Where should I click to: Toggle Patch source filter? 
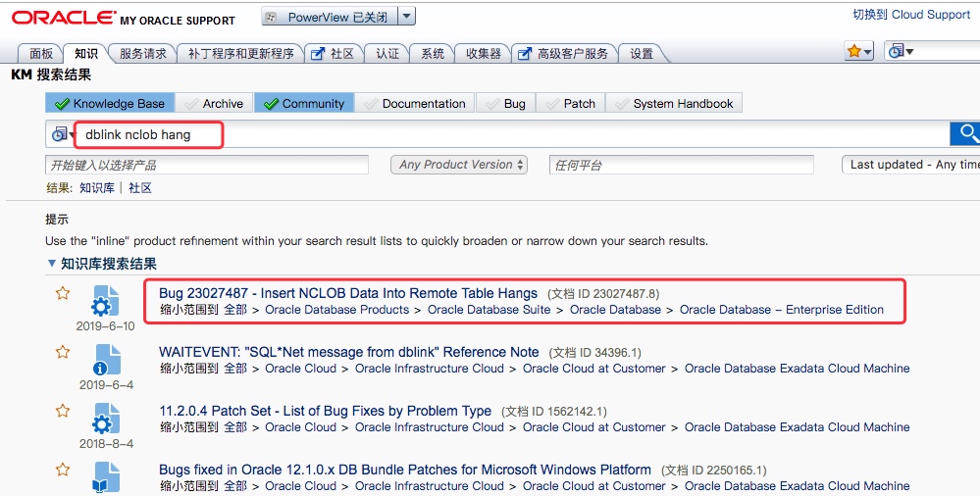570,104
